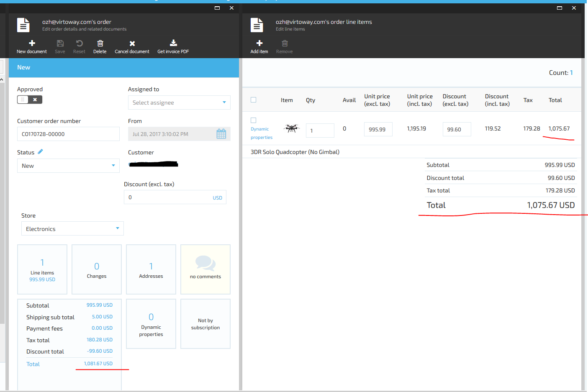Check the select-all line items checkbox

(253, 100)
